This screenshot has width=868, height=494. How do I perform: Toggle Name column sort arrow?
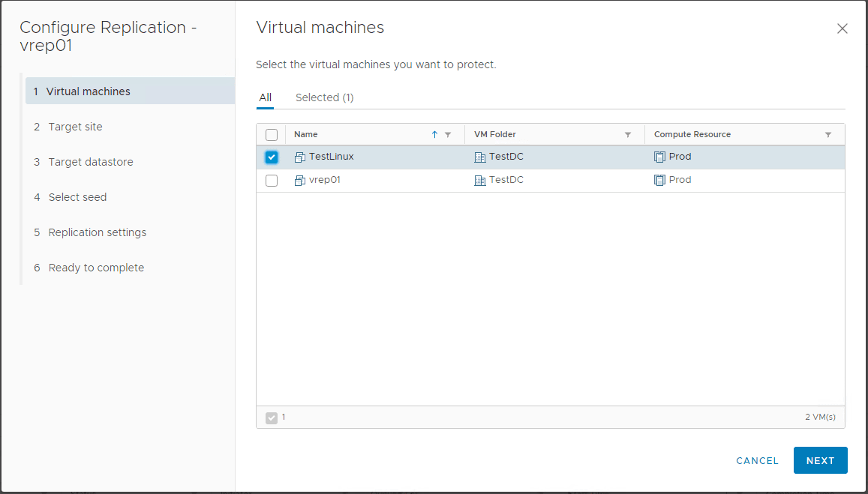[434, 135]
